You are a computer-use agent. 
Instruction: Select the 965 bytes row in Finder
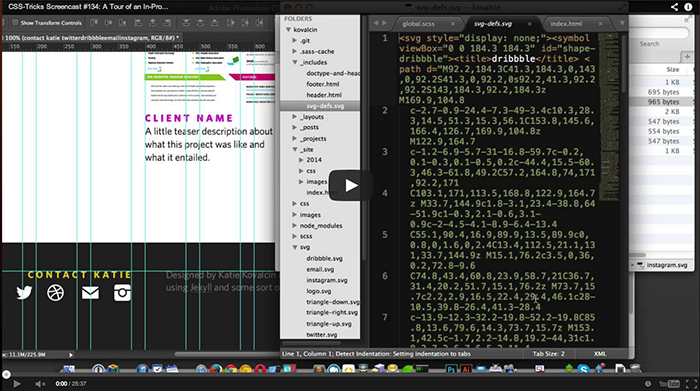[661, 102]
